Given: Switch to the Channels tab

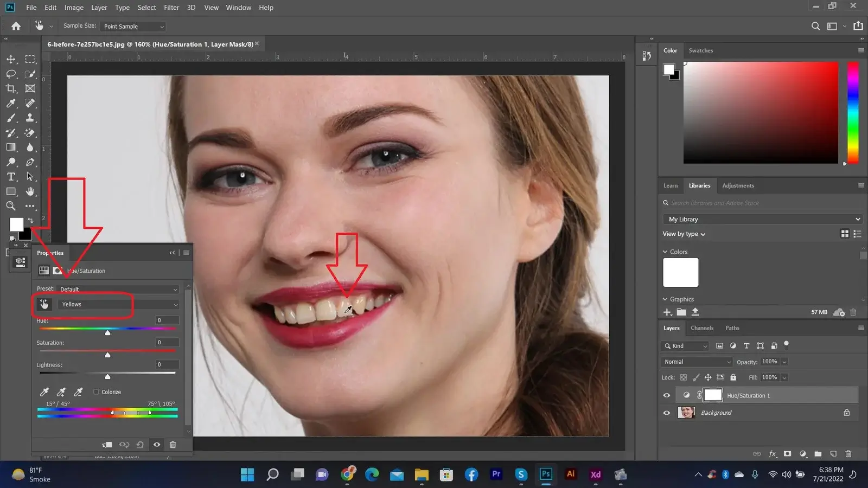Looking at the screenshot, I should (701, 328).
